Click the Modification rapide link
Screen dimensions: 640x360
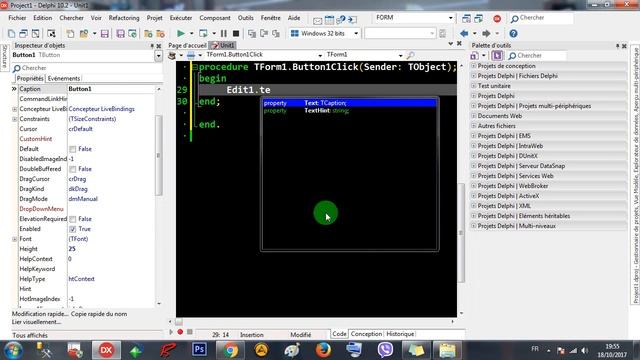(40, 314)
